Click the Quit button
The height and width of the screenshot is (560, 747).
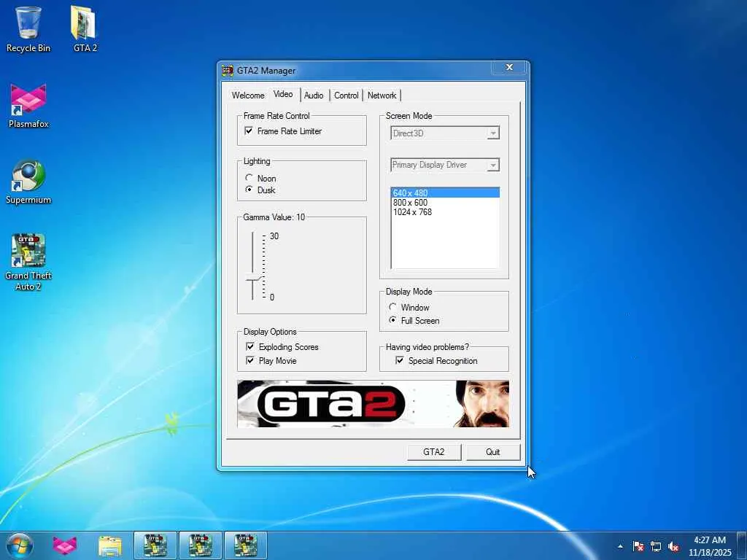[492, 452]
